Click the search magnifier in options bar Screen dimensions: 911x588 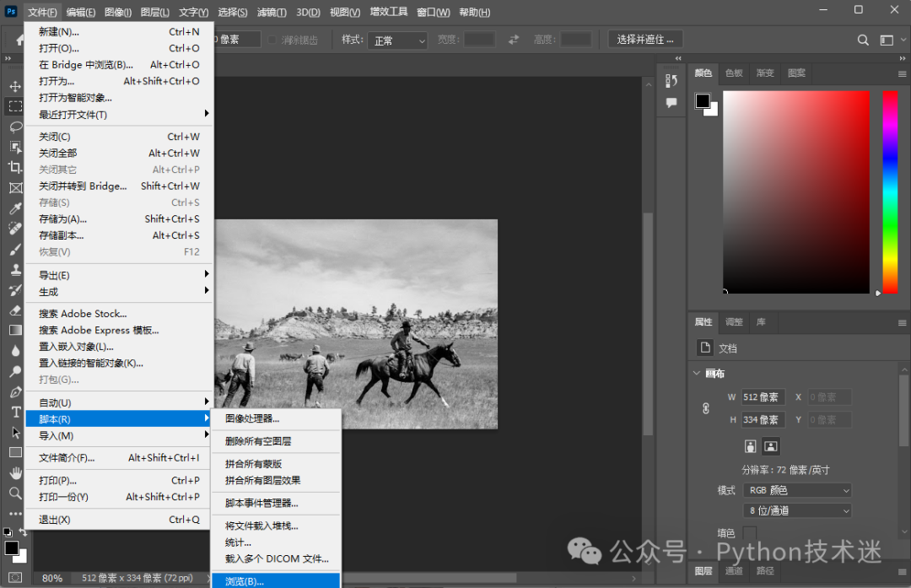pos(863,40)
